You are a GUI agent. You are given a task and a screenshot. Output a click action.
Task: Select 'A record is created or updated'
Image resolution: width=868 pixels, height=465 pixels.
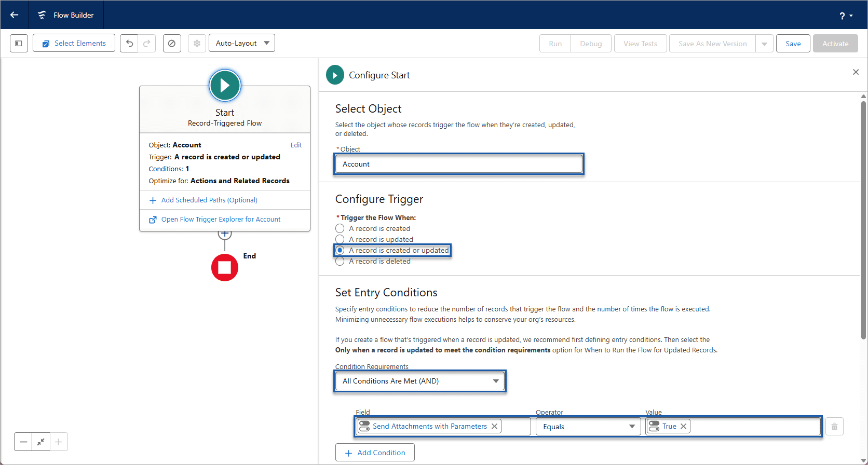[x=340, y=250]
